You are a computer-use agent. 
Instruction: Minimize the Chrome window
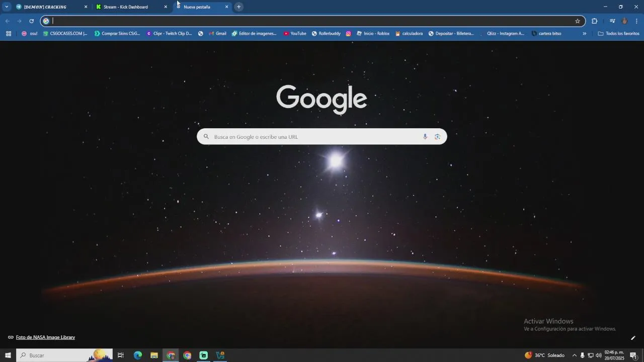[x=605, y=7]
